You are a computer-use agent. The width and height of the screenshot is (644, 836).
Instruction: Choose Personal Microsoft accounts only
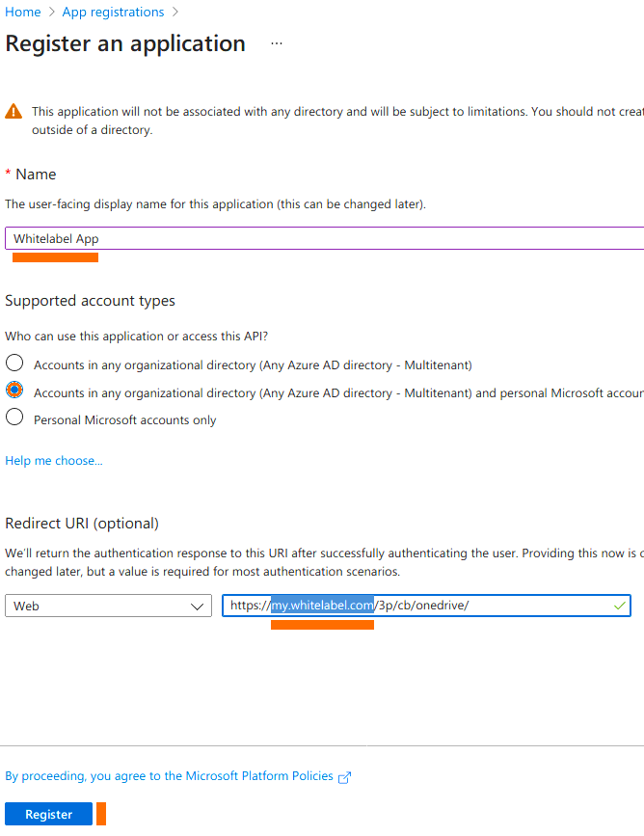click(14, 418)
